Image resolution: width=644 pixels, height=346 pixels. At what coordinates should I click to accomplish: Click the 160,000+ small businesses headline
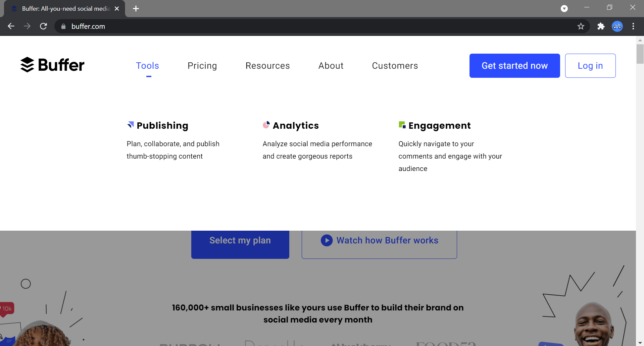(x=318, y=313)
